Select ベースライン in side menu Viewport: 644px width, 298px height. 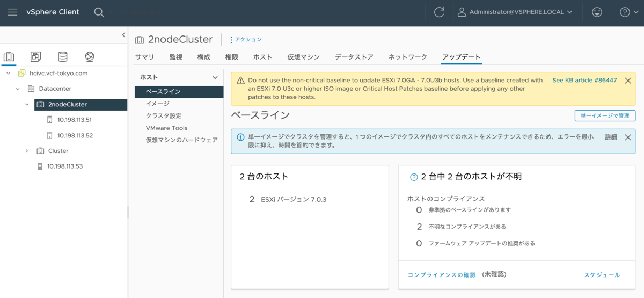[179, 92]
